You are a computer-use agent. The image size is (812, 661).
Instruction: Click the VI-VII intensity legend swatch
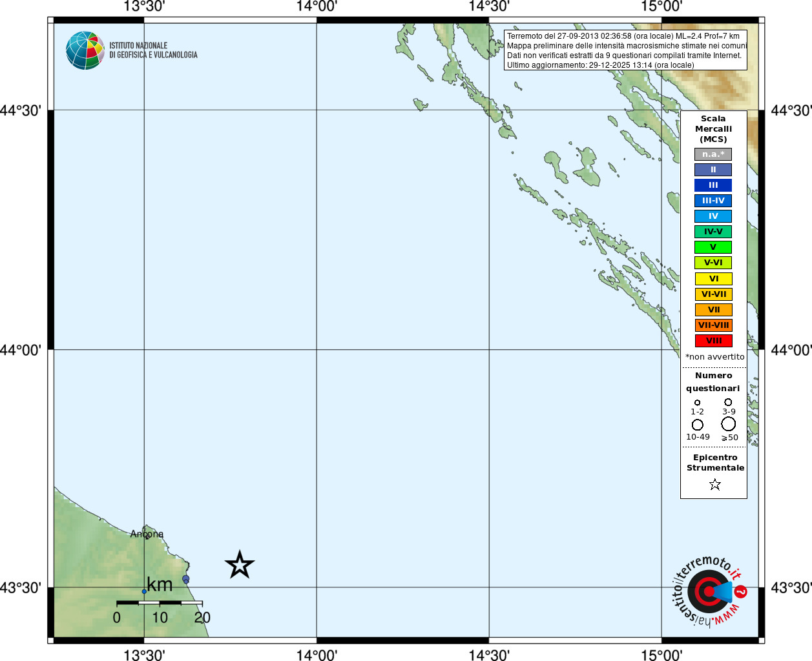(714, 294)
